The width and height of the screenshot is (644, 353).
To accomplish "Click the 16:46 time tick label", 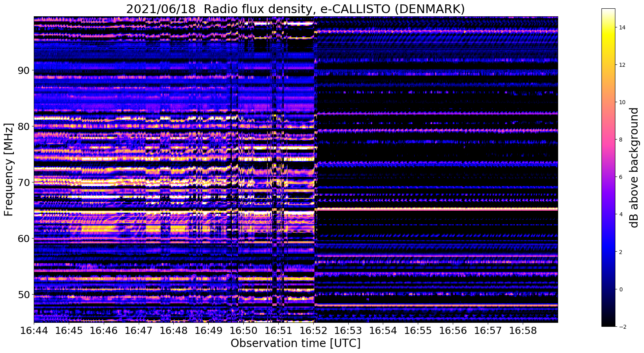I will click(x=104, y=331).
